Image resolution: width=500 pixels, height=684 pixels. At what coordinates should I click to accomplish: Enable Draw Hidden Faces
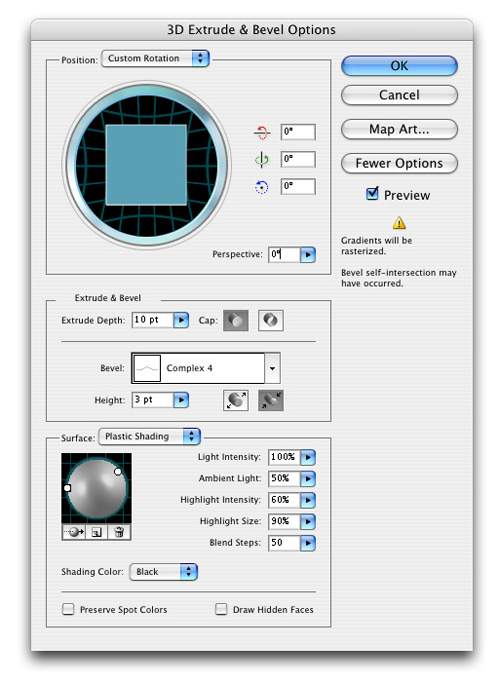(x=221, y=609)
